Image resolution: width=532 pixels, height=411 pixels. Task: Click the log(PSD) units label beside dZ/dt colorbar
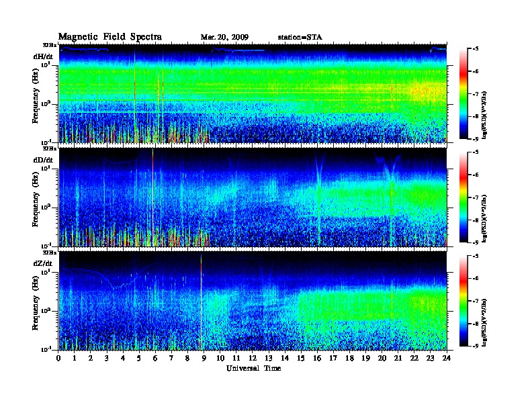pyautogui.click(x=485, y=322)
